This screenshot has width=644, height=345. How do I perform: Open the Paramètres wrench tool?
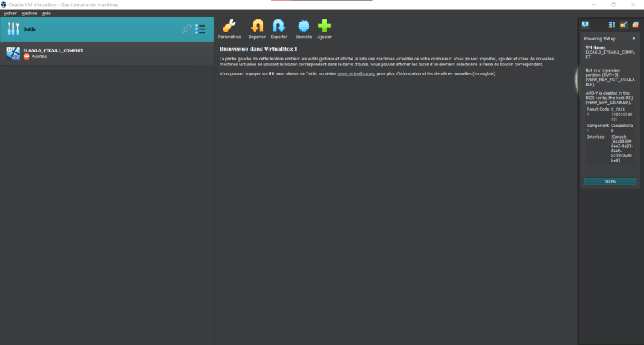click(229, 26)
